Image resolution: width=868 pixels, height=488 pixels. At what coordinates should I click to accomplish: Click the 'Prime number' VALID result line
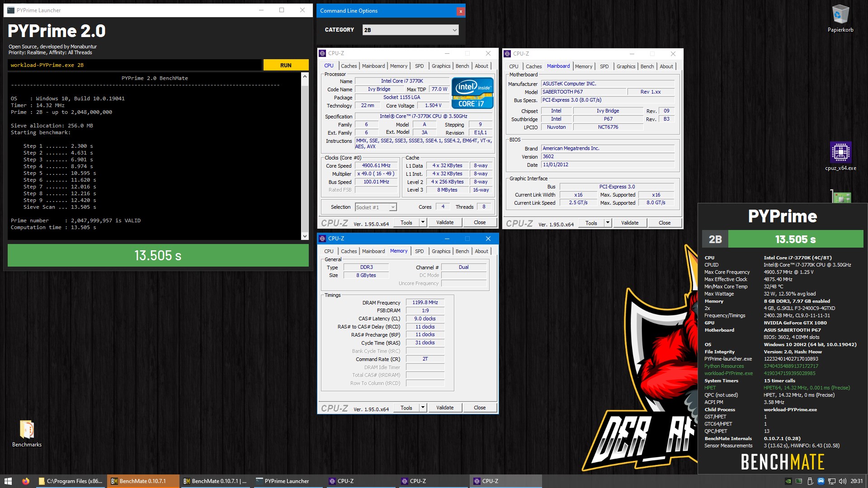point(76,221)
